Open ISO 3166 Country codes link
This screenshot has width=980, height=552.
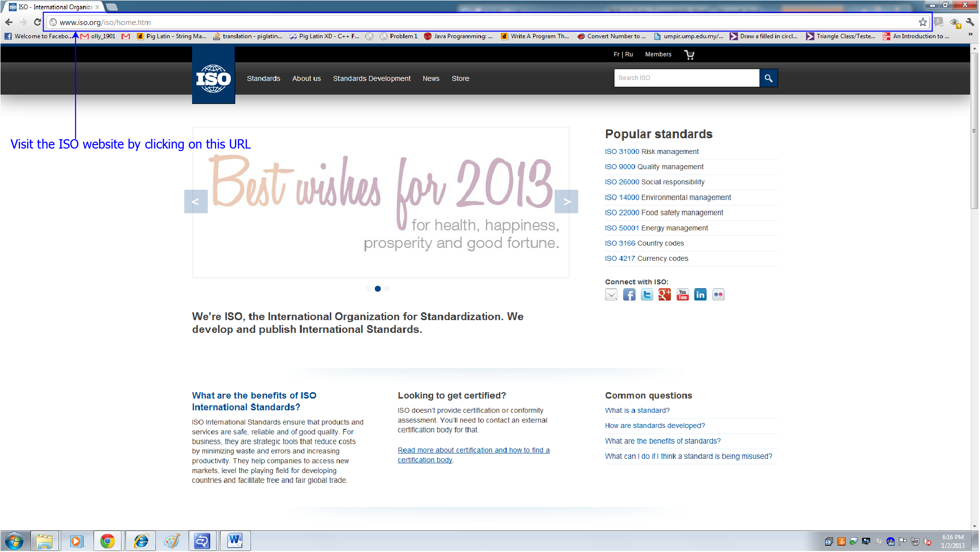point(644,243)
